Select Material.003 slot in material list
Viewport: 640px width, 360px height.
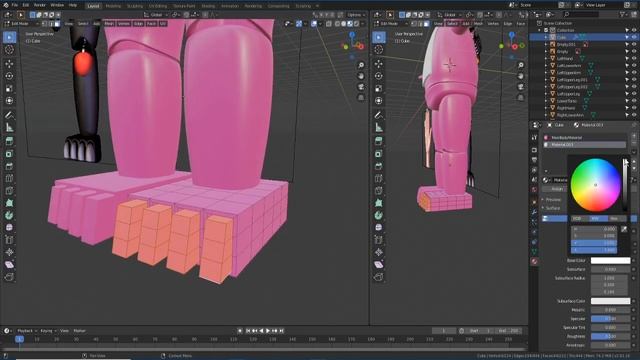(x=584, y=145)
